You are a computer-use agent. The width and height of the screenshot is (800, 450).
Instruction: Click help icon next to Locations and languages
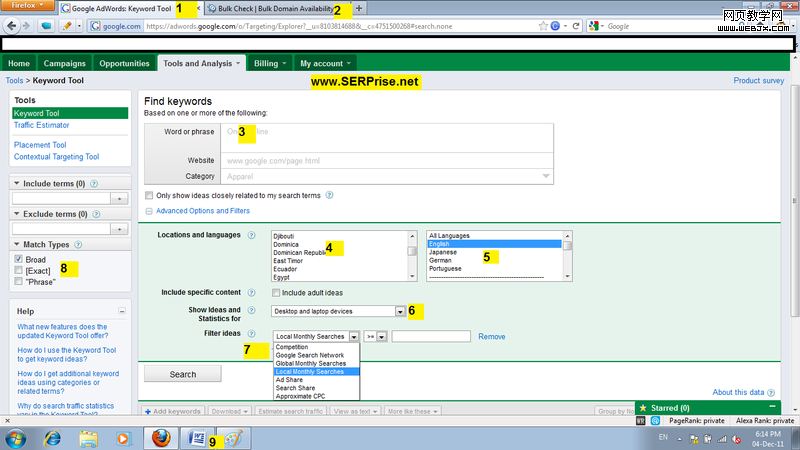point(252,235)
